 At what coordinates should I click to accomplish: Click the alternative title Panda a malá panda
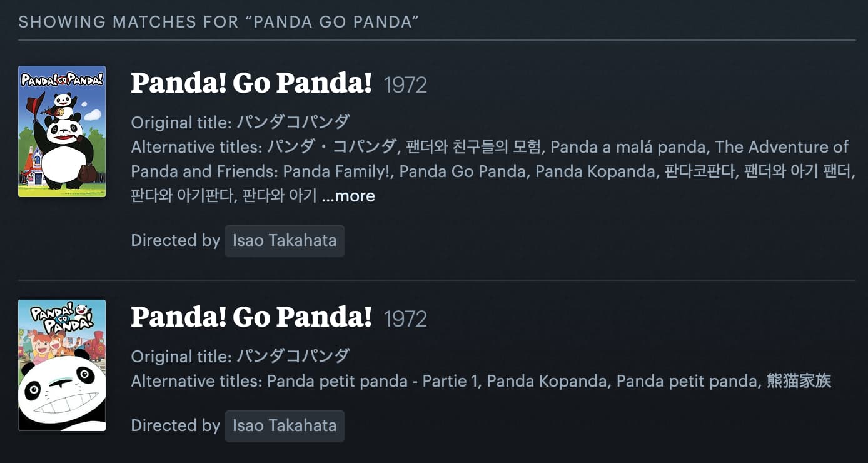628,147
